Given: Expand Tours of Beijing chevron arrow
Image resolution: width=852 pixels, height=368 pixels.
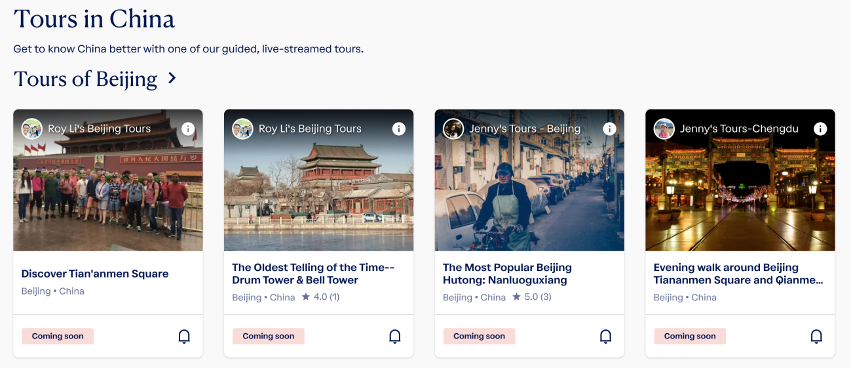Looking at the screenshot, I should [x=172, y=78].
